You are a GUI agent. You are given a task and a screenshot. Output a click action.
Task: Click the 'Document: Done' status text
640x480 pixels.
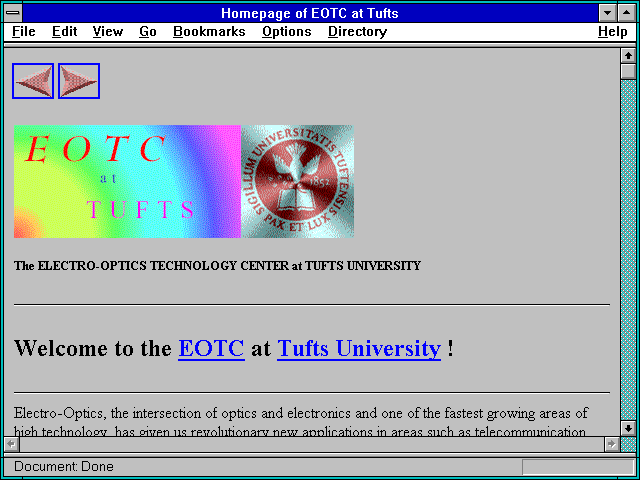coord(64,467)
